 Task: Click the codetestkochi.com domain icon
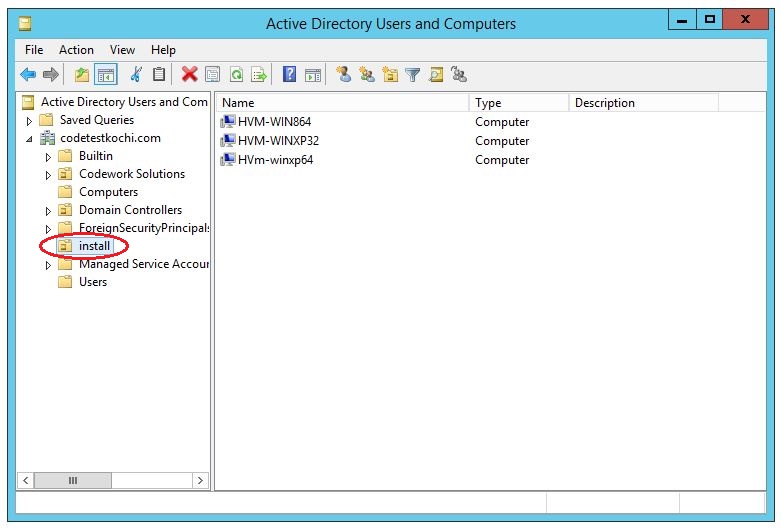(47, 138)
